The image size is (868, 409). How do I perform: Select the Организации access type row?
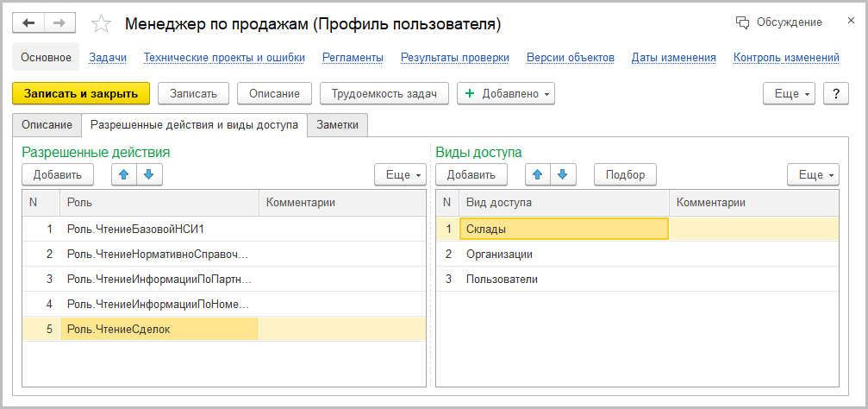pos(499,254)
